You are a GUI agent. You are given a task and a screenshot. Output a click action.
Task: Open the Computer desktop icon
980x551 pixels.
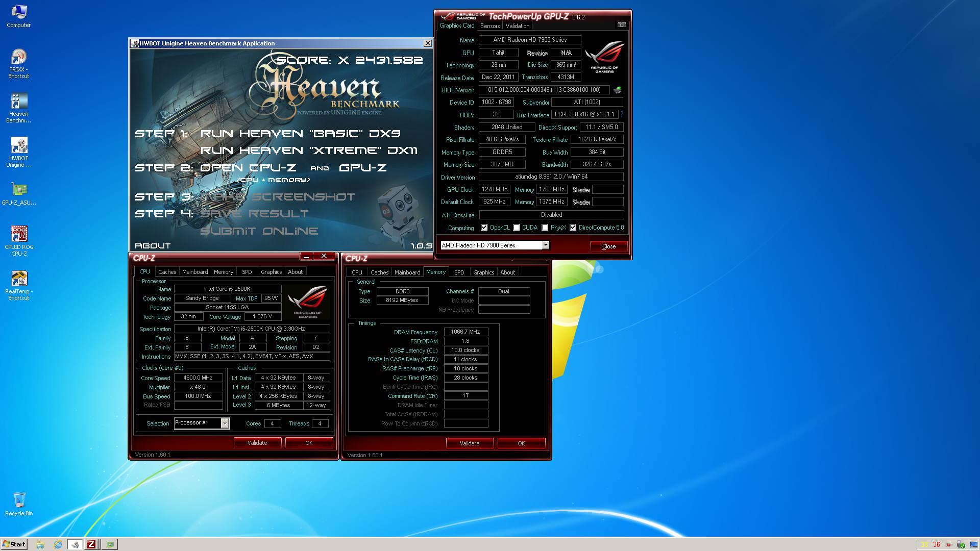18,16
